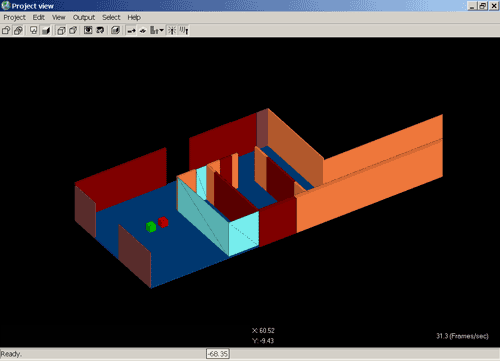Click the Ready. status bar text
Image resolution: width=500 pixels, height=361 pixels.
[x=11, y=354]
